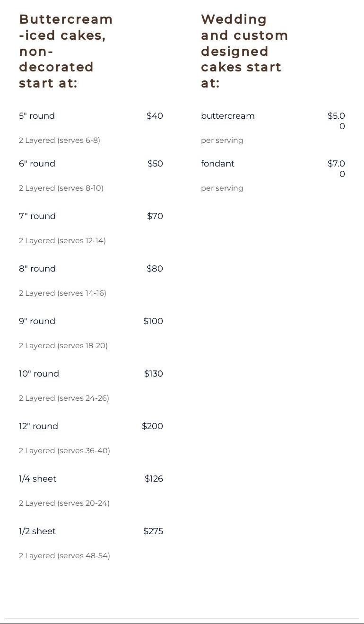Select the 6" round cake item

(37, 164)
